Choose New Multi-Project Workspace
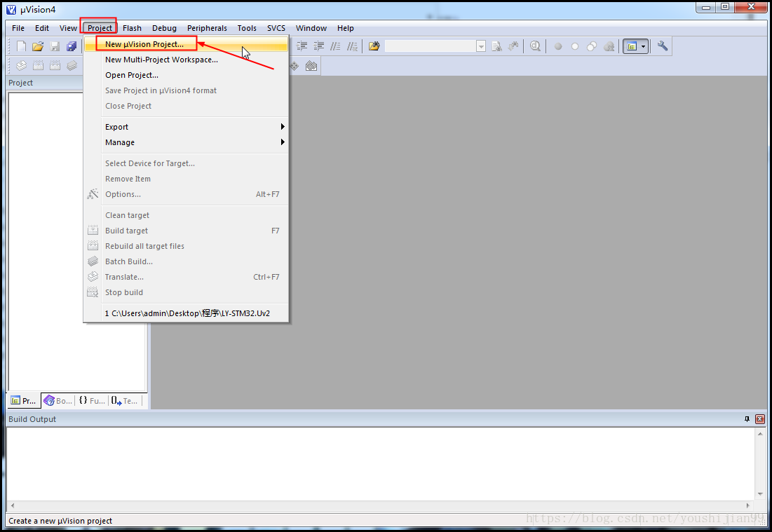The image size is (772, 532). (186, 60)
